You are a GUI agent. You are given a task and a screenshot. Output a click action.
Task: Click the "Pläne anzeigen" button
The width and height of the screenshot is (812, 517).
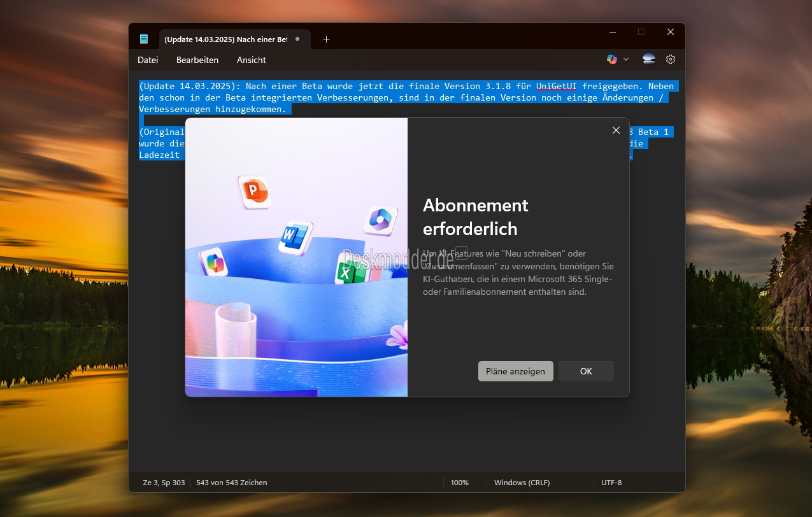pos(515,371)
